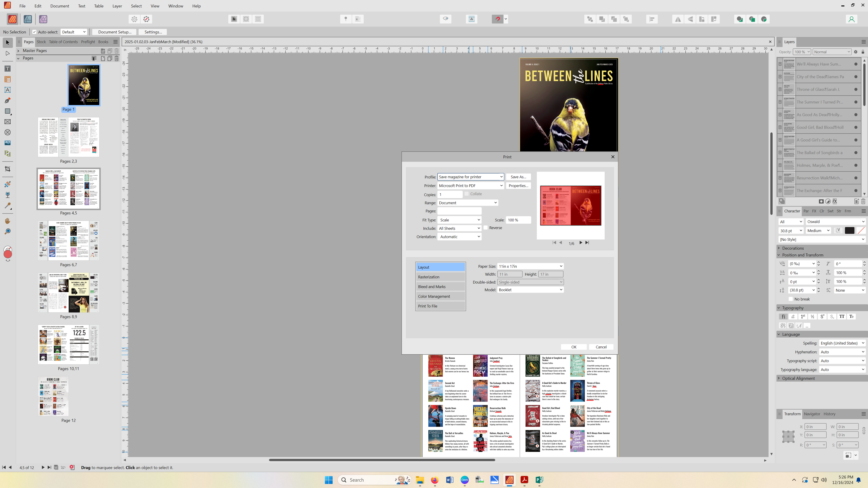Select the Zoom tool
This screenshot has width=868, height=488.
tap(7, 231)
